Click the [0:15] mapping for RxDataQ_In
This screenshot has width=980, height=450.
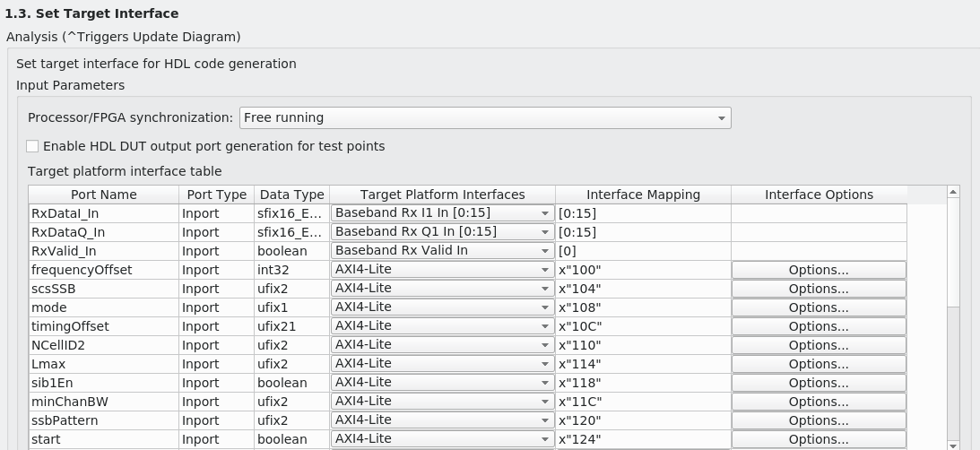[x=643, y=232]
